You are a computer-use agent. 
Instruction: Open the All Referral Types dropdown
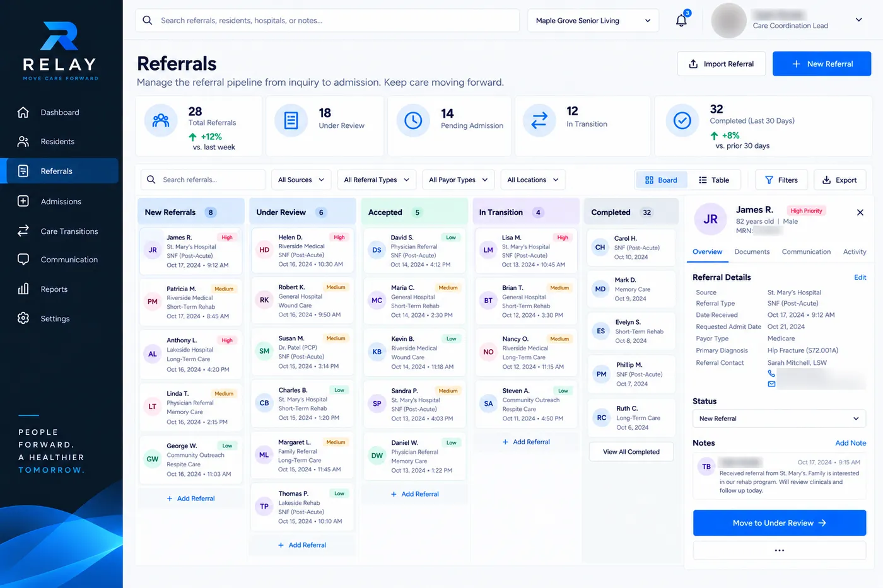[377, 180]
